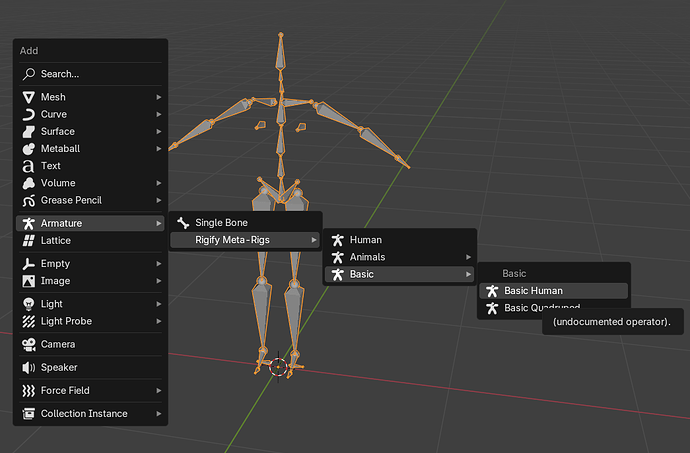
Task: Click the Lattice grid icon
Action: 29,240
